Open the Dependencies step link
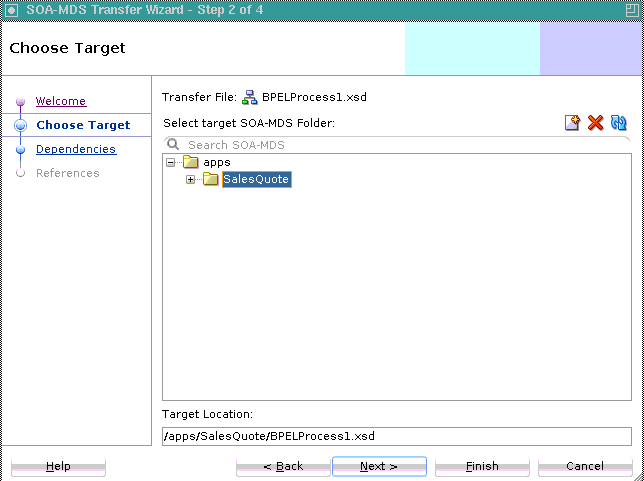Screen dimensions: 644x481 (76, 149)
